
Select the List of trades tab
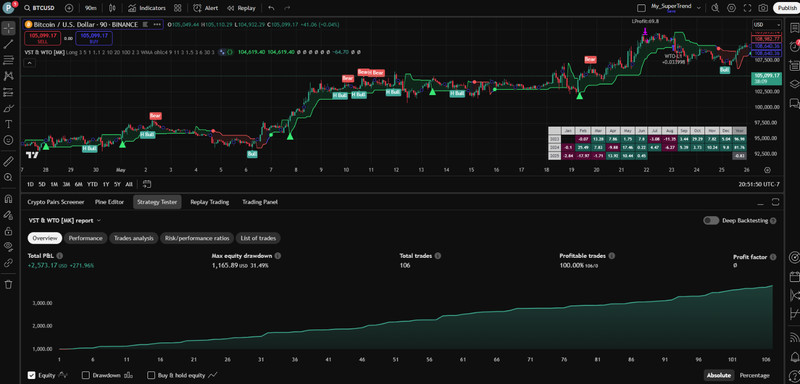[x=258, y=238]
